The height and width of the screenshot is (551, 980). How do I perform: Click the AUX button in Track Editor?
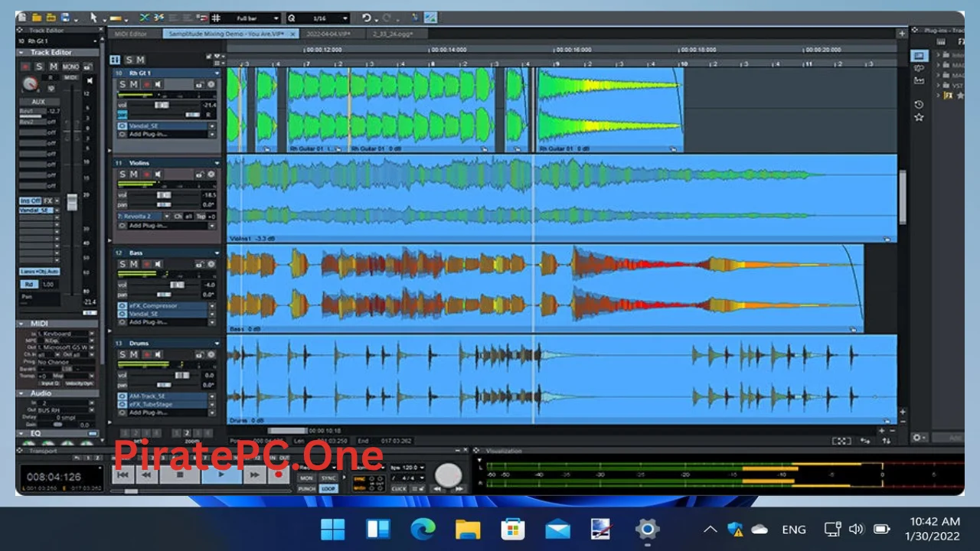pyautogui.click(x=39, y=102)
